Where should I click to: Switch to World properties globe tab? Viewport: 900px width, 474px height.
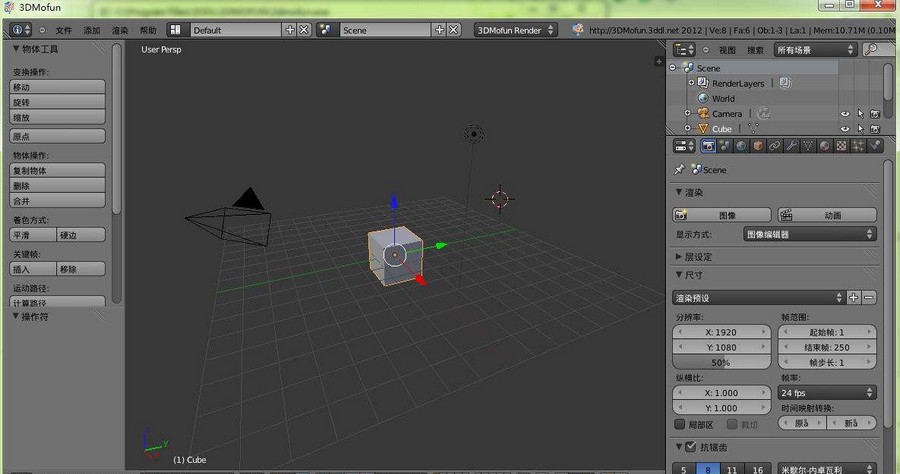click(742, 146)
